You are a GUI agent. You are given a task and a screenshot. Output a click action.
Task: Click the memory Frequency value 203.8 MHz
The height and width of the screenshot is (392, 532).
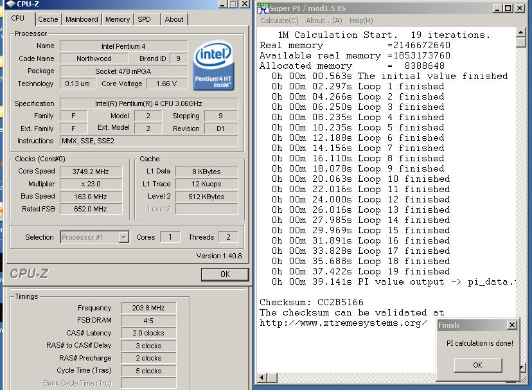[148, 308]
